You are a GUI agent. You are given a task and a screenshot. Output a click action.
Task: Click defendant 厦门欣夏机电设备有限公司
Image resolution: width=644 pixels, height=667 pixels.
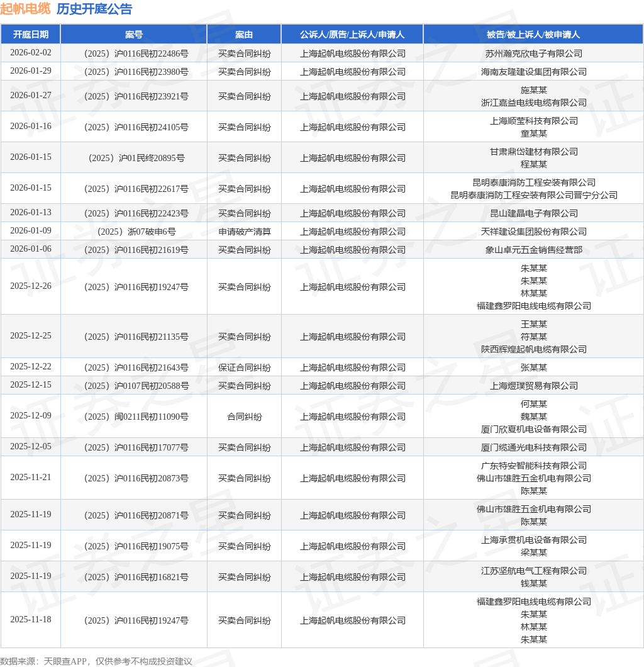tap(533, 429)
